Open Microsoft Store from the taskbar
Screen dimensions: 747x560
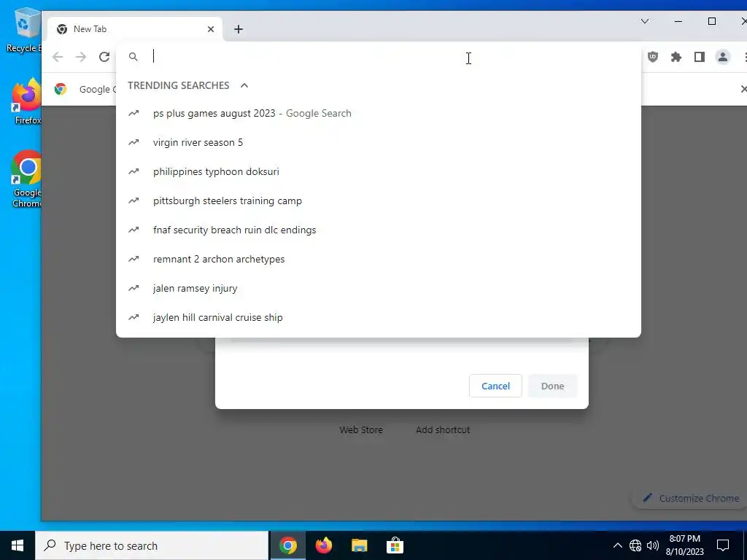(395, 545)
